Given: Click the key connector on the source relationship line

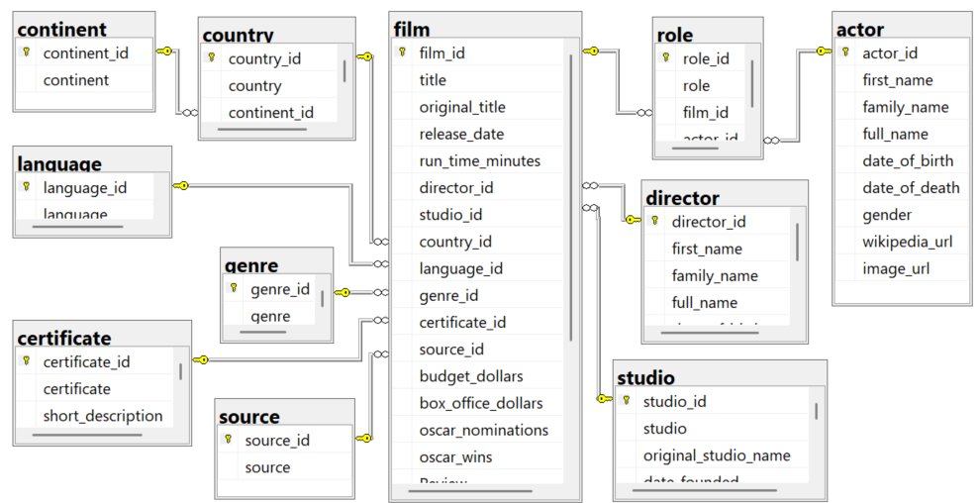Looking at the screenshot, I should tap(363, 439).
